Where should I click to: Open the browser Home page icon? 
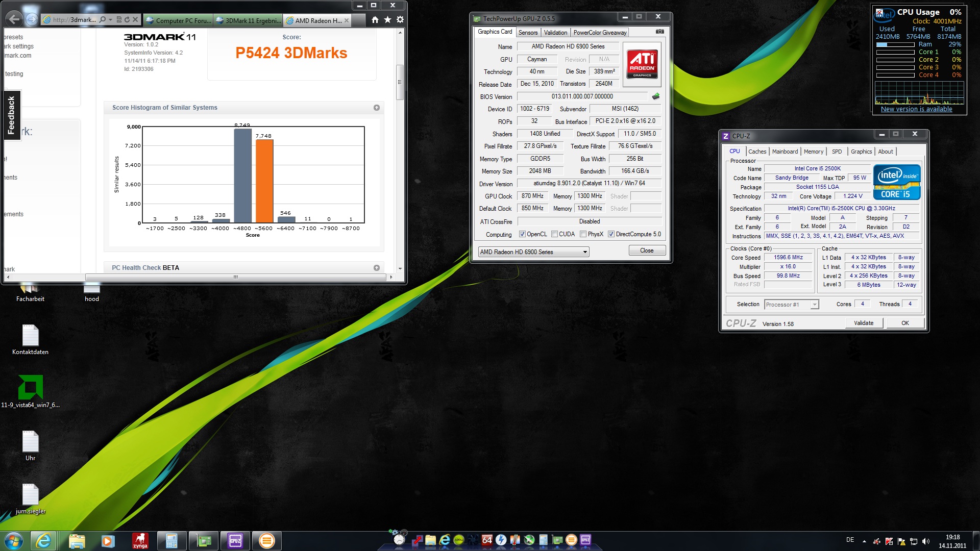pos(375,19)
